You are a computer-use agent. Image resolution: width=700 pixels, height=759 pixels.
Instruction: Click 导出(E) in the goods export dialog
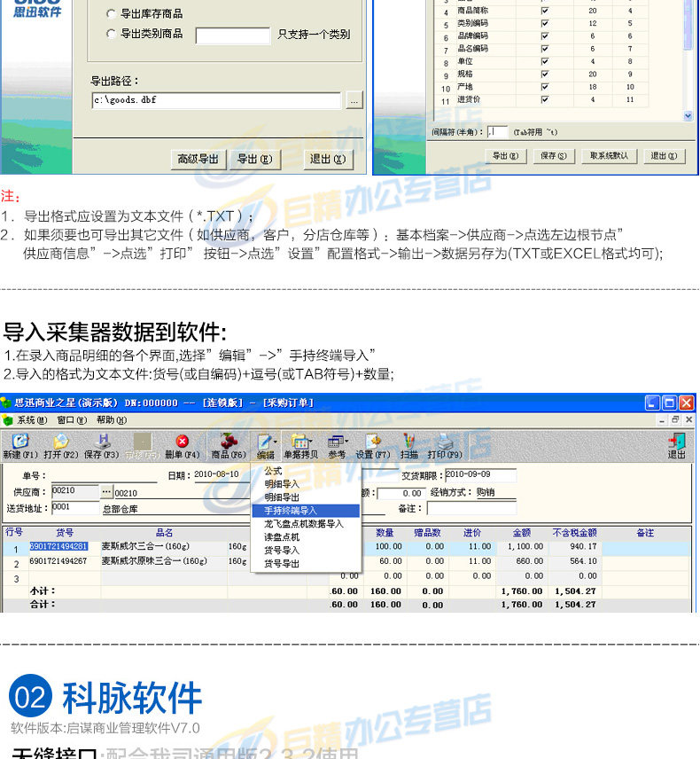(255, 160)
